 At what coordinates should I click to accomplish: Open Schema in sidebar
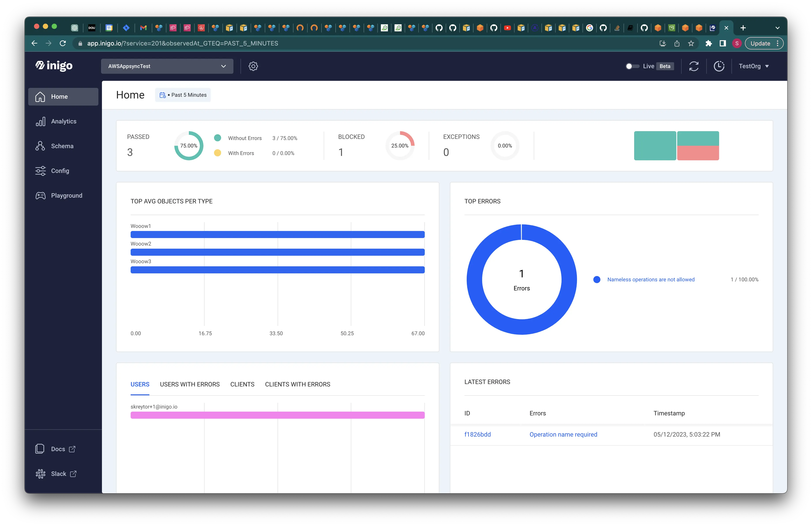click(x=64, y=146)
